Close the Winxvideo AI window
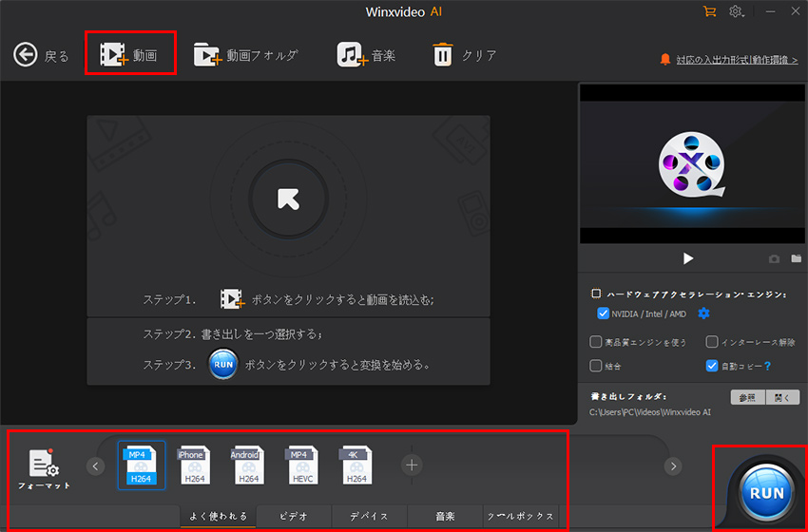 pyautogui.click(x=796, y=10)
